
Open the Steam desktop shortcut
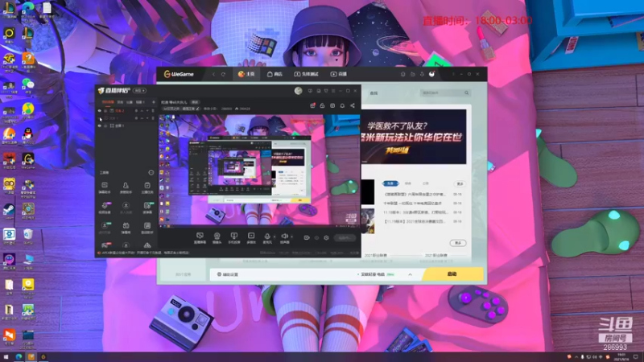click(9, 211)
